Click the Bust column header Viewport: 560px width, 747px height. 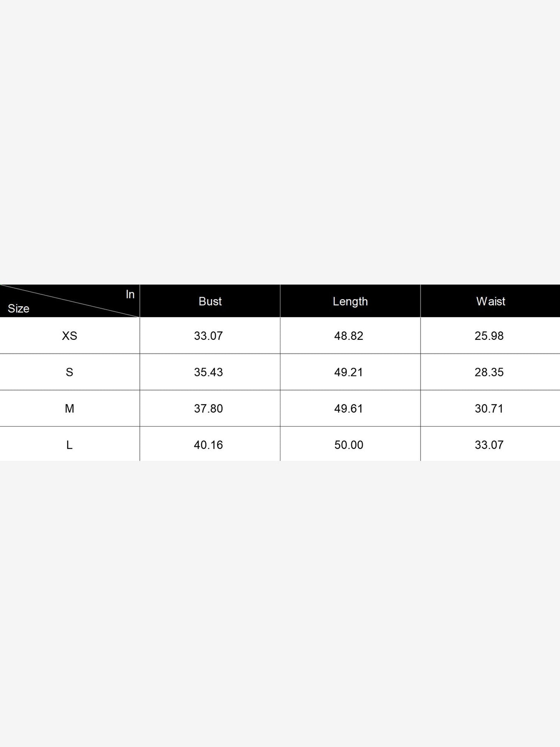(210, 301)
